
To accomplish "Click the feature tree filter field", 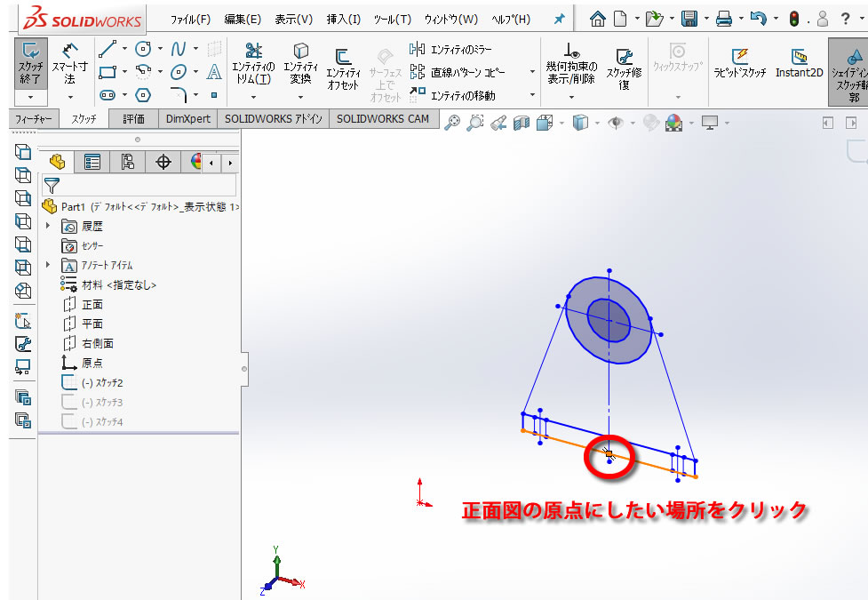I will click(x=139, y=185).
